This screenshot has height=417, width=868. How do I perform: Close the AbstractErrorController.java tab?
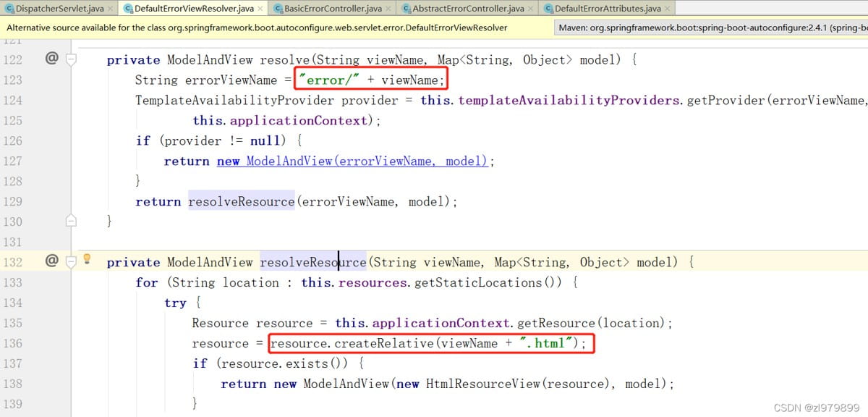[x=531, y=9]
